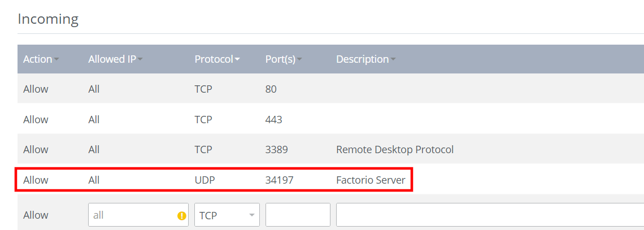The image size is (644, 230).
Task: Click the sort arrow beside Port(s) header
Action: tap(299, 60)
